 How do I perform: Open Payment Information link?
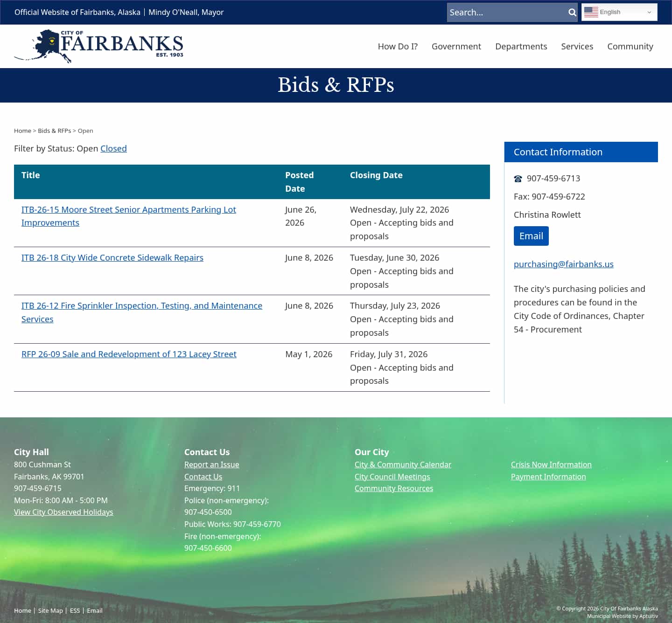(x=548, y=477)
